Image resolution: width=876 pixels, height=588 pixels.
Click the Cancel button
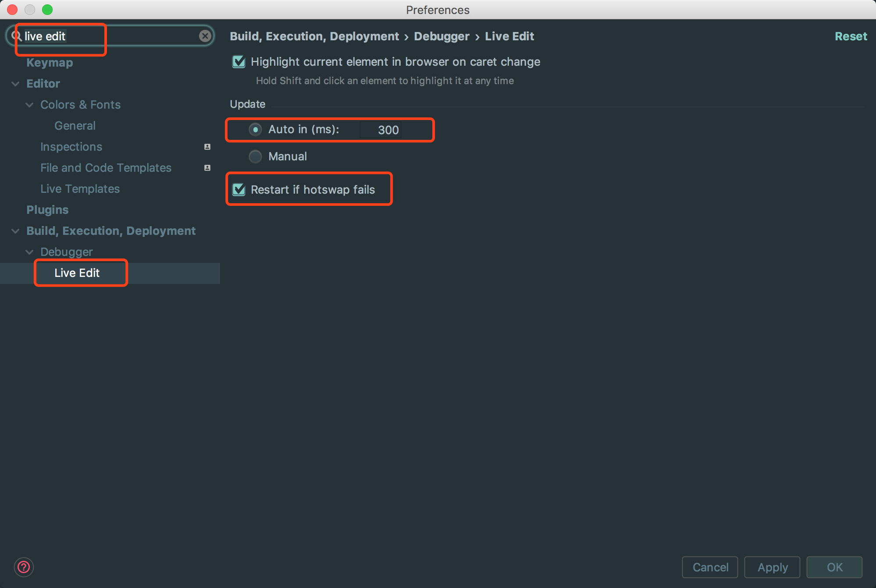(710, 567)
